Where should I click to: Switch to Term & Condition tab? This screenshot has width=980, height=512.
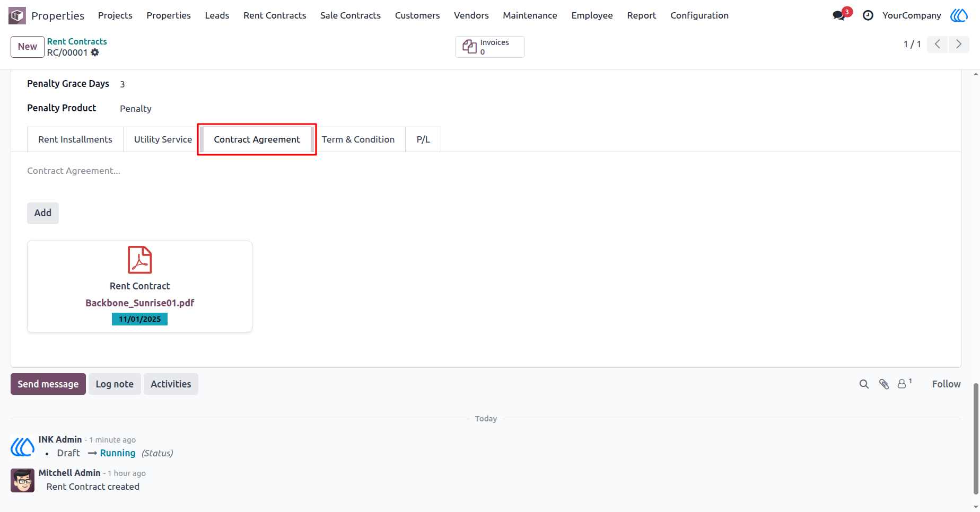(x=358, y=139)
